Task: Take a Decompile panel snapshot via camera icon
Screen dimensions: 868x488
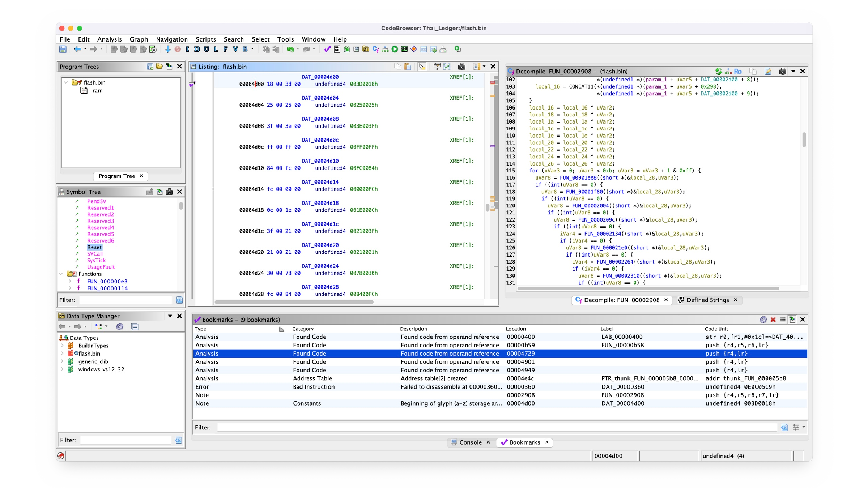Action: pos(782,71)
